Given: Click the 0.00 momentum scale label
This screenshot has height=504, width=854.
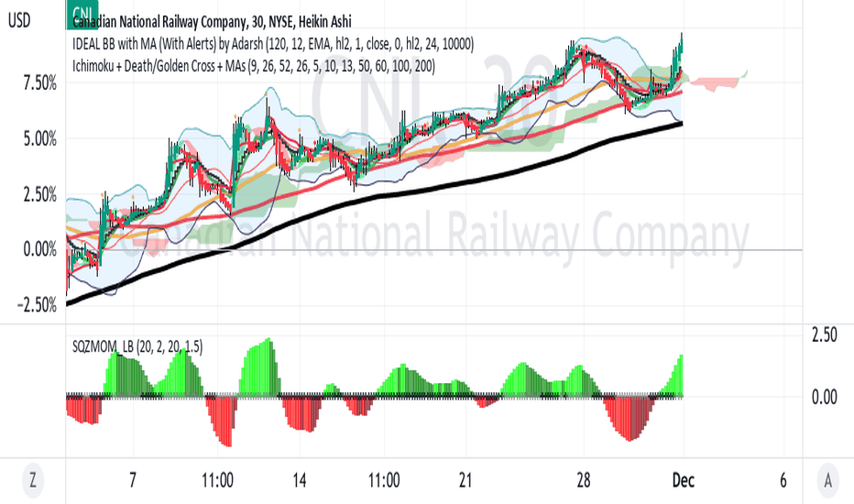Looking at the screenshot, I should (x=824, y=397).
